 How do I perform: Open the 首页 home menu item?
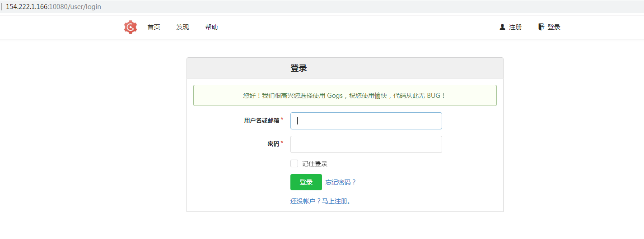(154, 27)
